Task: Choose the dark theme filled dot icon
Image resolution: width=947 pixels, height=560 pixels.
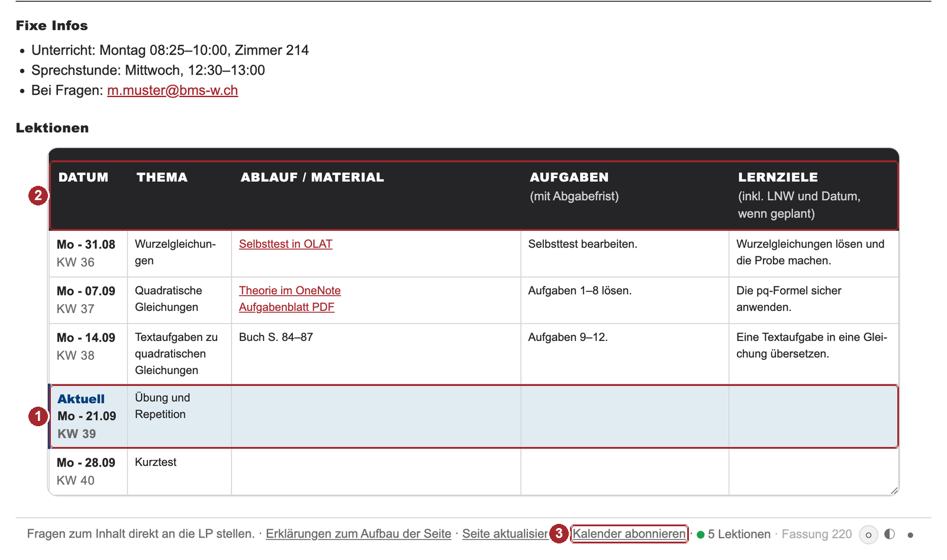Action: pos(910,535)
